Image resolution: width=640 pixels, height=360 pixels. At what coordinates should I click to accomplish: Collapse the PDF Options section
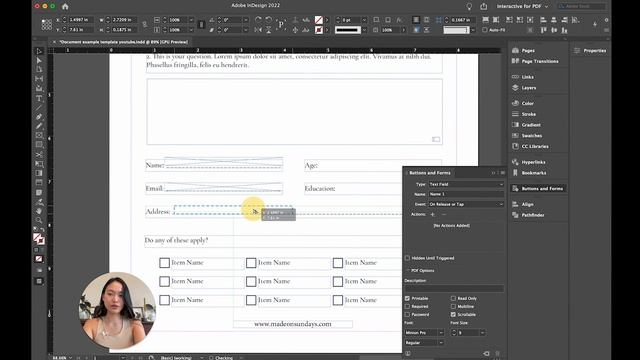408,271
